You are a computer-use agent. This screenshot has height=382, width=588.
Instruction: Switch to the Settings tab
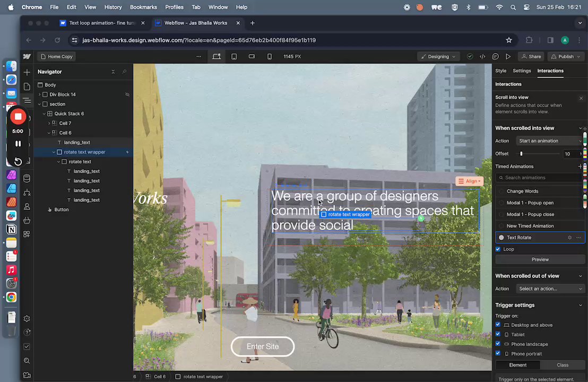pyautogui.click(x=522, y=71)
